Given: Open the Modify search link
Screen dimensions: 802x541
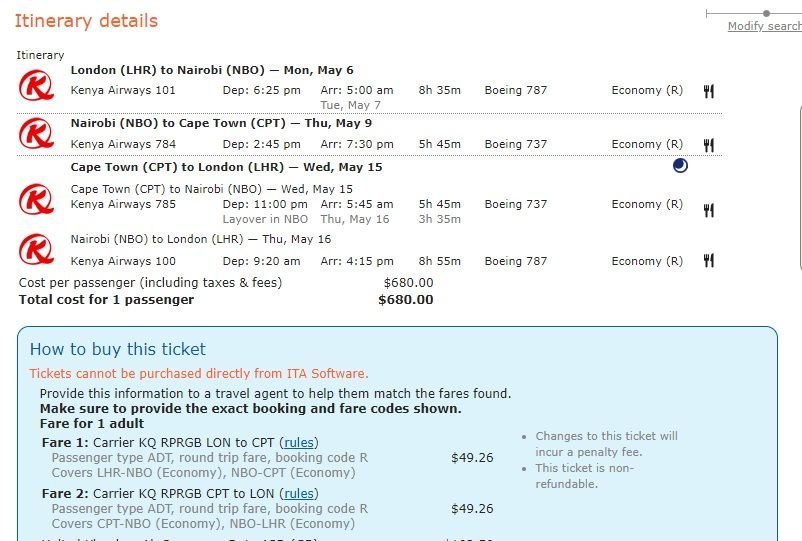Looking at the screenshot, I should coord(764,27).
